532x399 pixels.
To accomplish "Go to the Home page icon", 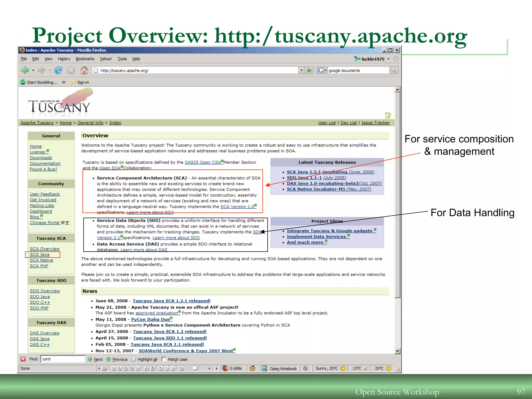I will coord(84,70).
